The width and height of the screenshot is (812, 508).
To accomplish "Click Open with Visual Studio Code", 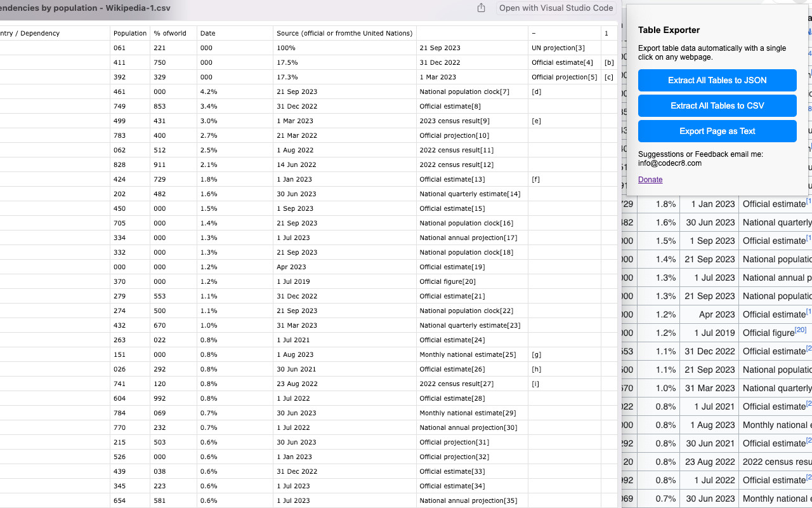I will click(x=556, y=8).
